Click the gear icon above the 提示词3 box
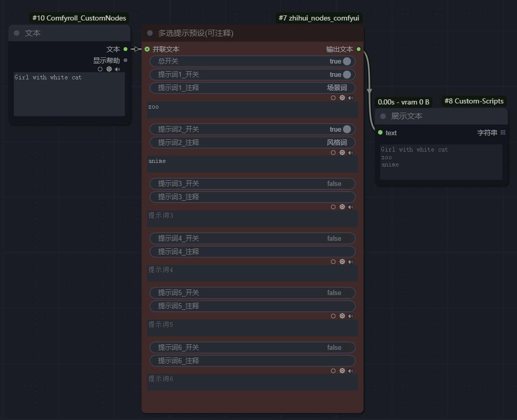517x420 pixels. [342, 207]
